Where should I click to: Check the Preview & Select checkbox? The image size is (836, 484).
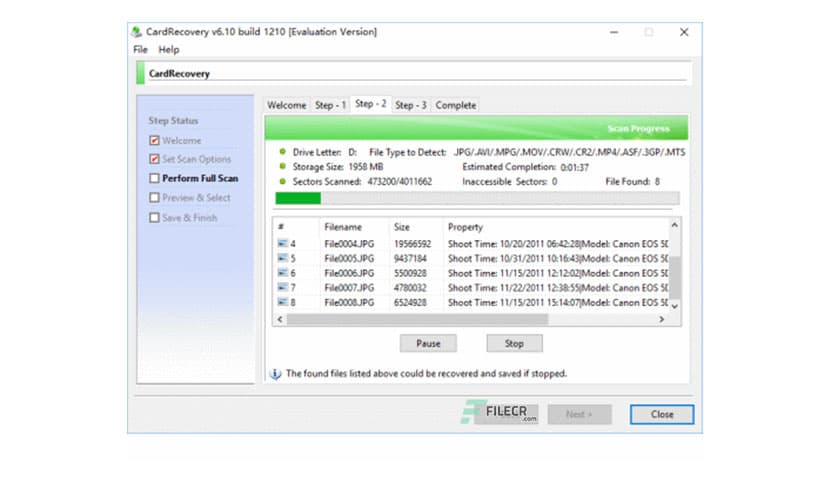[154, 197]
